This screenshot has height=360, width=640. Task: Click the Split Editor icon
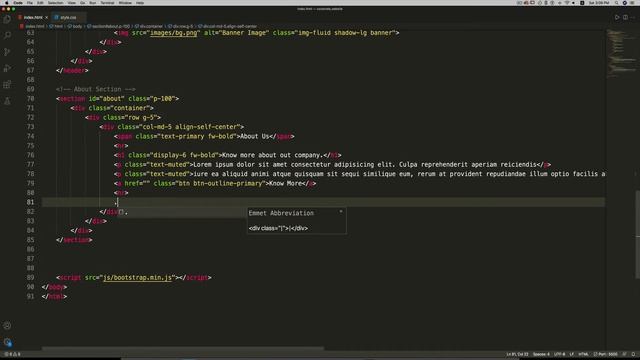(625, 18)
